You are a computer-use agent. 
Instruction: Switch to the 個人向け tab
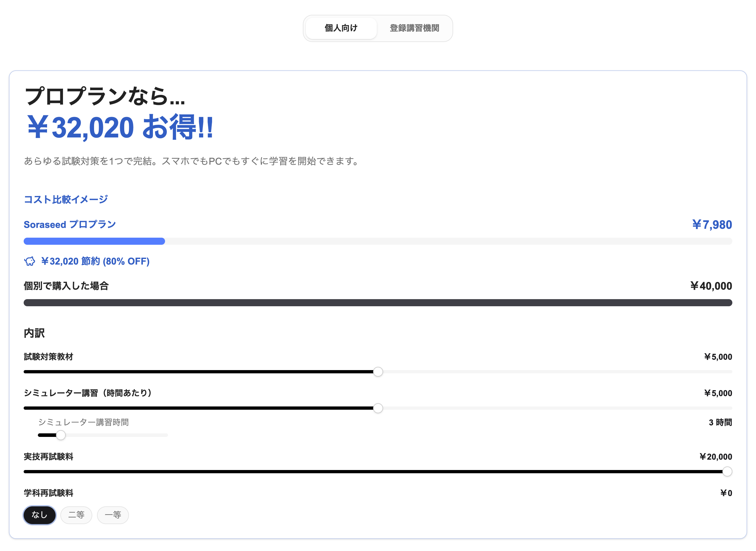click(341, 28)
